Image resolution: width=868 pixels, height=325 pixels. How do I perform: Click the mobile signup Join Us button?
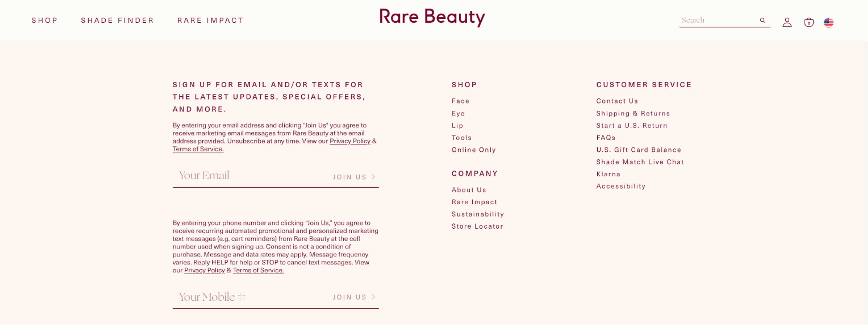(349, 297)
